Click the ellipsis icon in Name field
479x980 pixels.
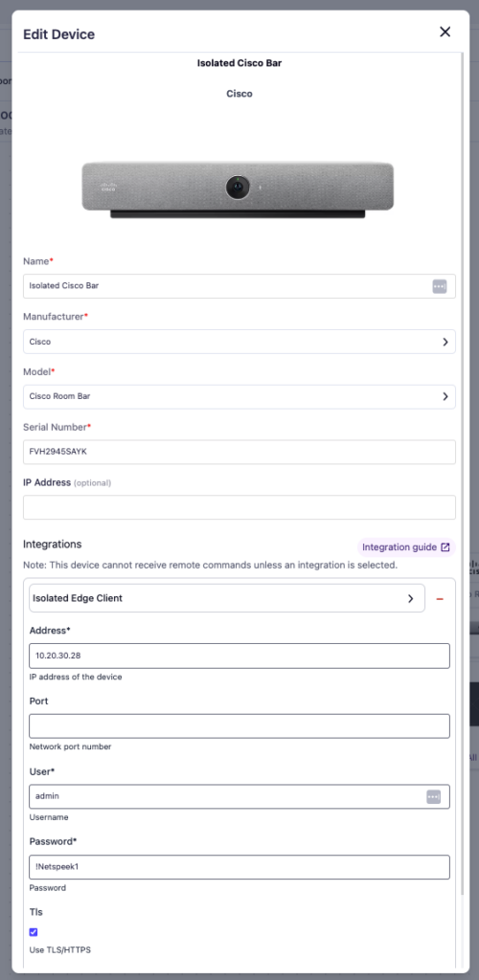pos(440,286)
